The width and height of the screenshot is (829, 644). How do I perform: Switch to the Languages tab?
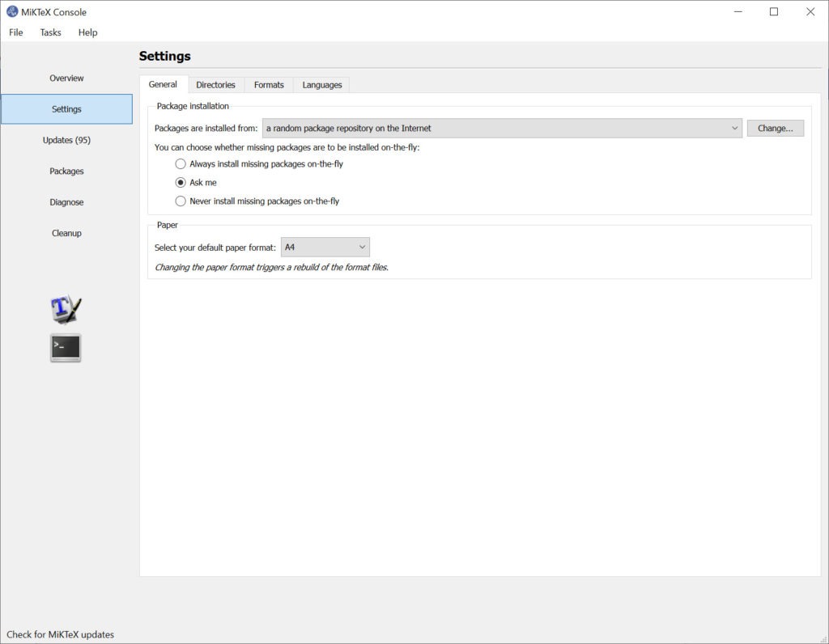(x=322, y=85)
